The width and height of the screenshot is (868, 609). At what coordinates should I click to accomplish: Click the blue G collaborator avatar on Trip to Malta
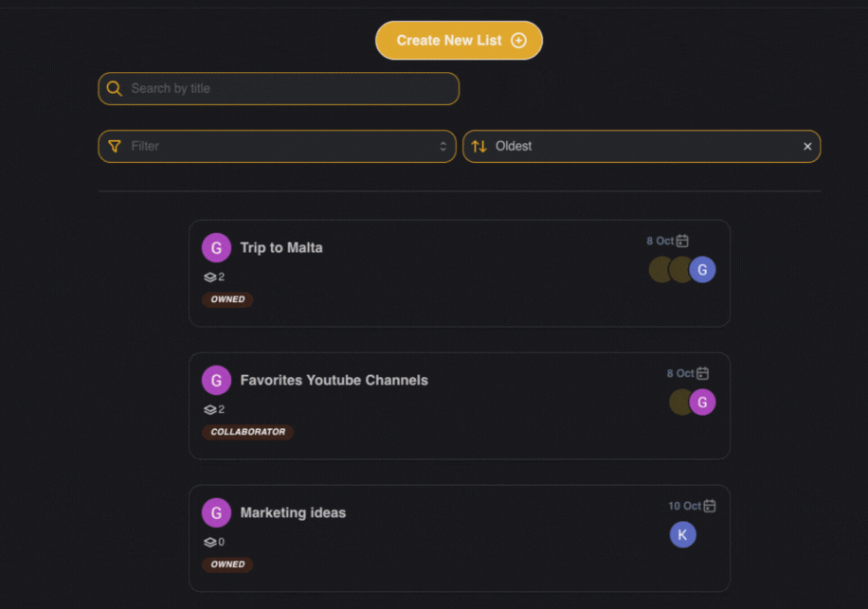[x=702, y=269]
